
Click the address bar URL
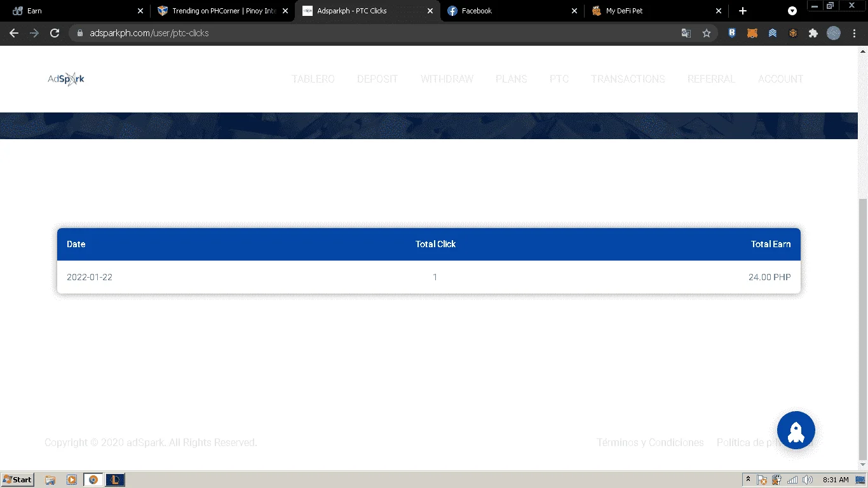click(x=149, y=33)
